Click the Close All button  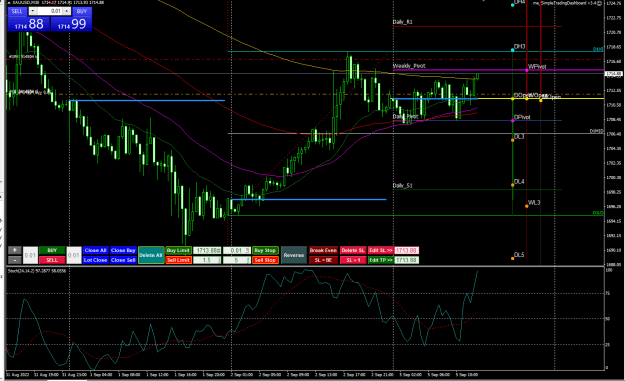click(96, 250)
